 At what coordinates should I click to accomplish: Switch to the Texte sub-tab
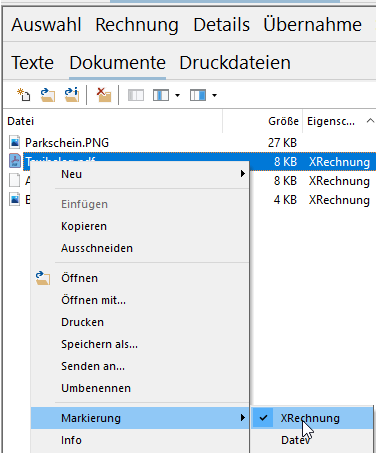(32, 63)
